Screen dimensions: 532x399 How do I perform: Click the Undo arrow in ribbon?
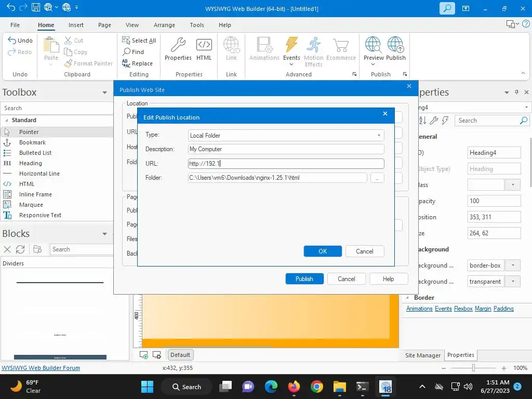(12, 41)
